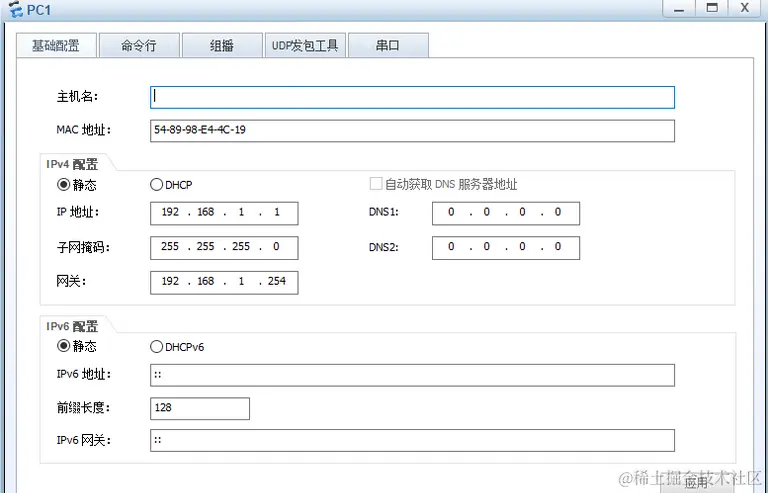Click the DNS2 address field
Image resolution: width=768 pixels, height=493 pixels.
pyautogui.click(x=505, y=248)
